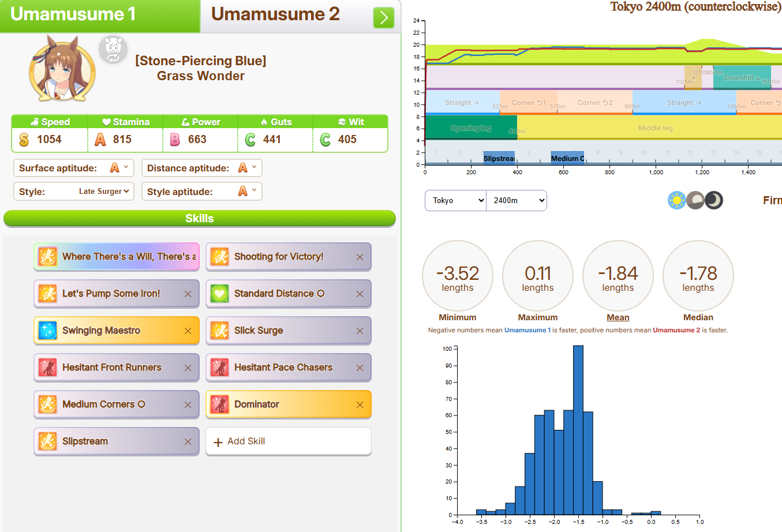Click the green heart Standard Distance icon

point(219,294)
